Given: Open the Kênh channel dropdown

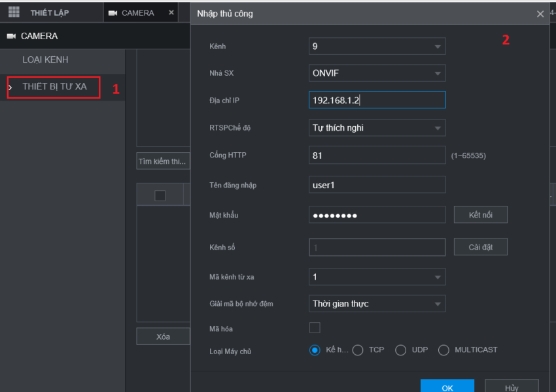Looking at the screenshot, I should (377, 46).
